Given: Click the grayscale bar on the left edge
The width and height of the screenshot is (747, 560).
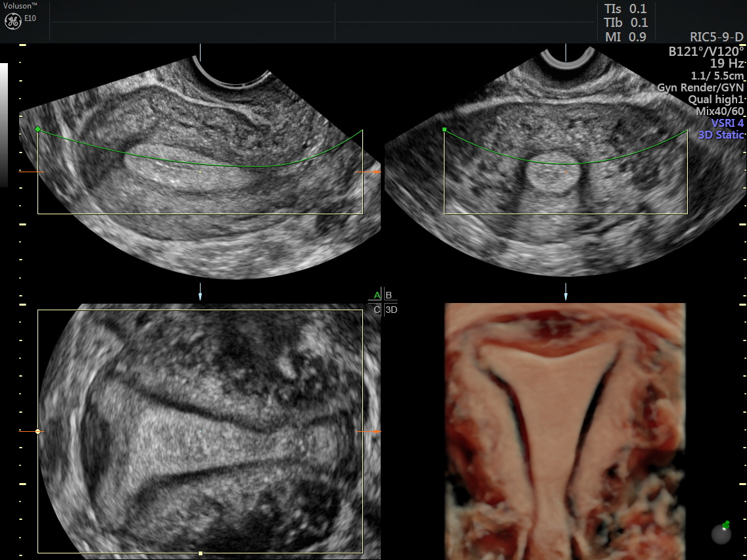Looking at the screenshot, I should [4, 125].
